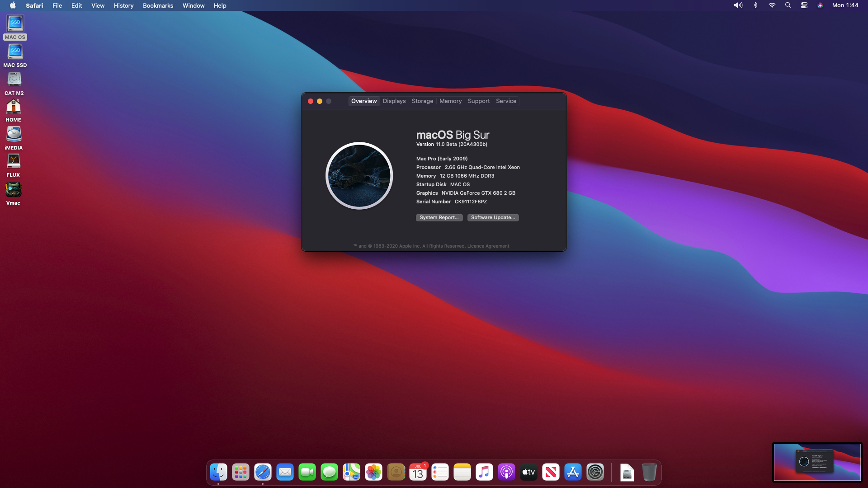
Task: Open Bluetooth menu bar status
Action: click(x=755, y=5)
